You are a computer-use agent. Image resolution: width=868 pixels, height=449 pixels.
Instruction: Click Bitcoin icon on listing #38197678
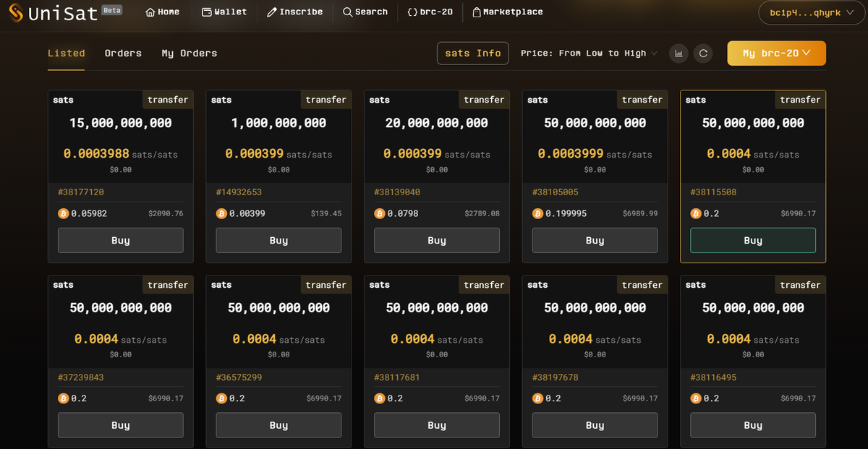537,398
